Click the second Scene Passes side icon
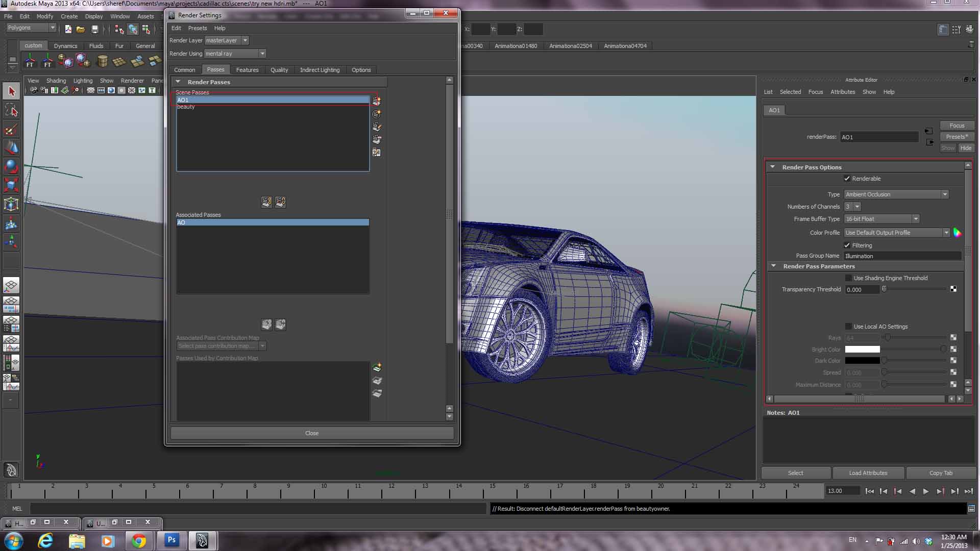Image resolution: width=980 pixels, height=551 pixels. pos(377,114)
